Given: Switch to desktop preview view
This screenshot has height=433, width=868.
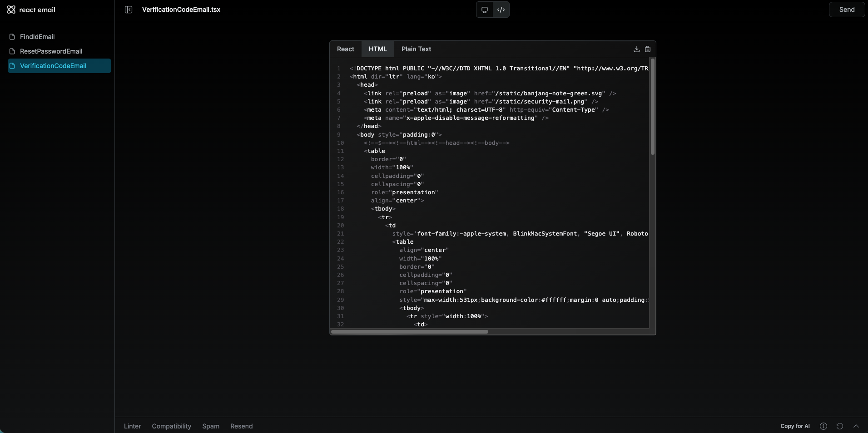Looking at the screenshot, I should click(x=485, y=10).
